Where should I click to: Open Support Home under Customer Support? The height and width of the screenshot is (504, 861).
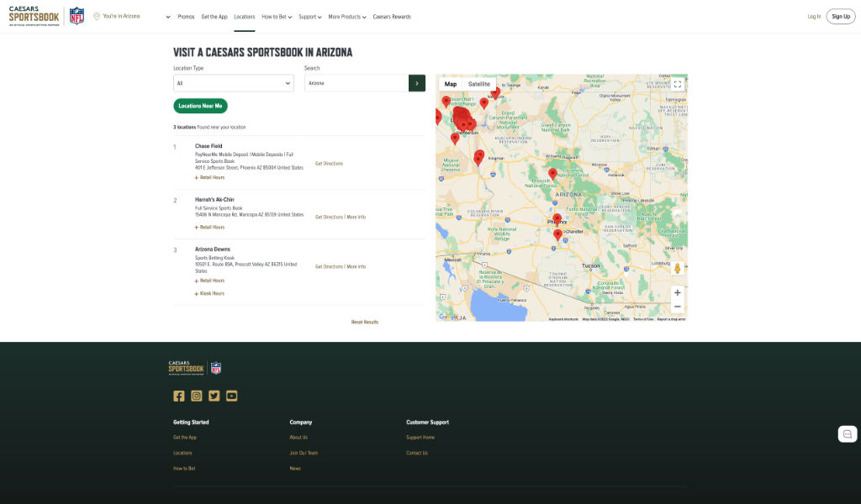[x=420, y=438]
